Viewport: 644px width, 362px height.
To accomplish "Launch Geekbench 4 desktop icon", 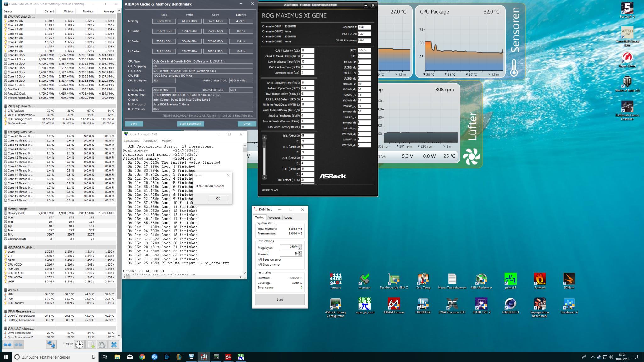I will tap(569, 306).
